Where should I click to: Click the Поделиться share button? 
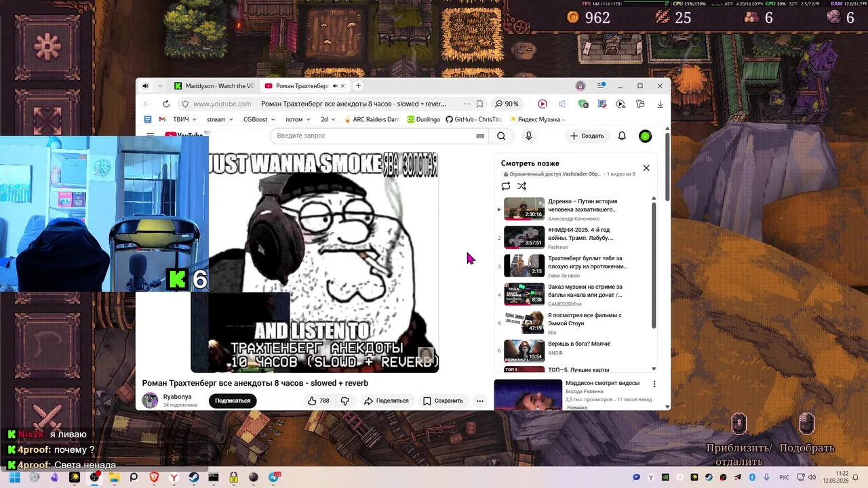[386, 401]
